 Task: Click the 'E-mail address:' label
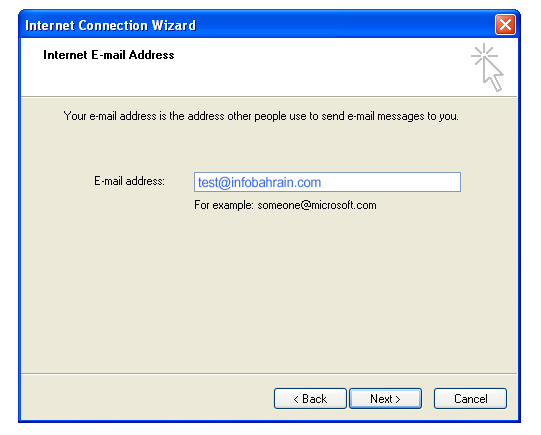click(x=129, y=181)
